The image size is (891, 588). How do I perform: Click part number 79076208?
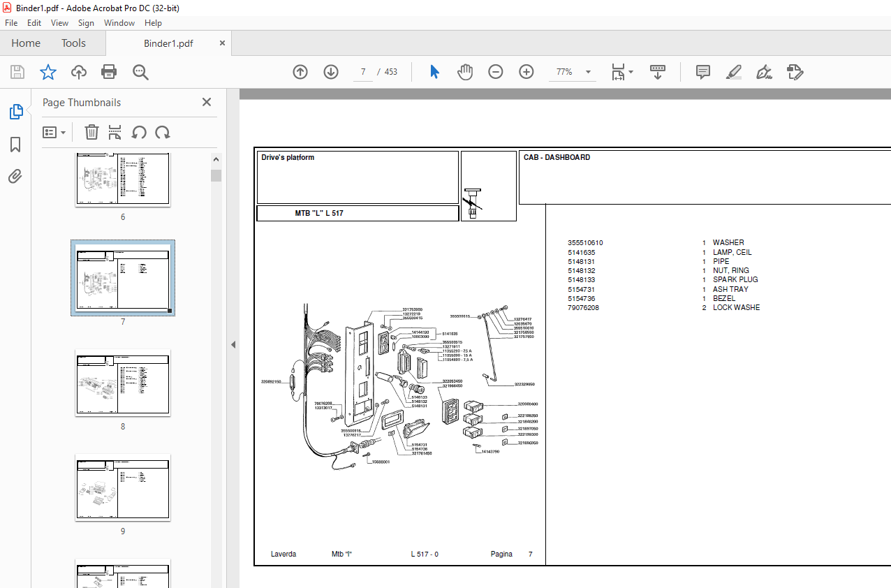[583, 307]
